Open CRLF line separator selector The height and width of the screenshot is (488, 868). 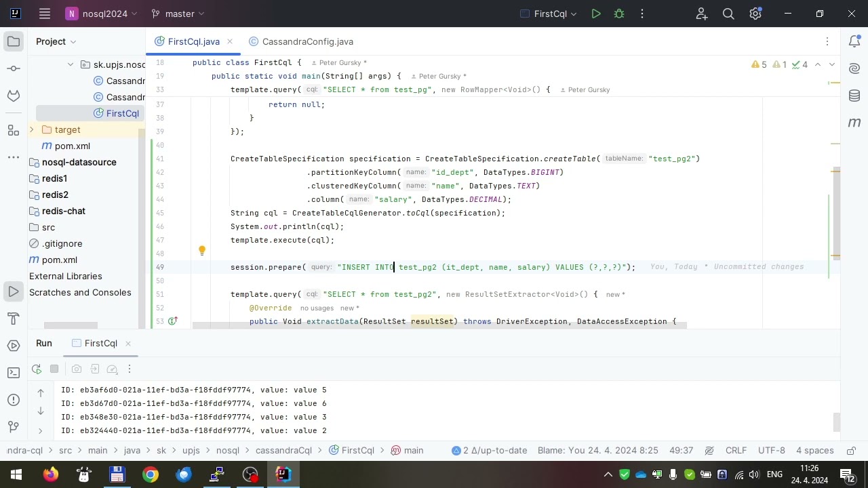tap(736, 450)
